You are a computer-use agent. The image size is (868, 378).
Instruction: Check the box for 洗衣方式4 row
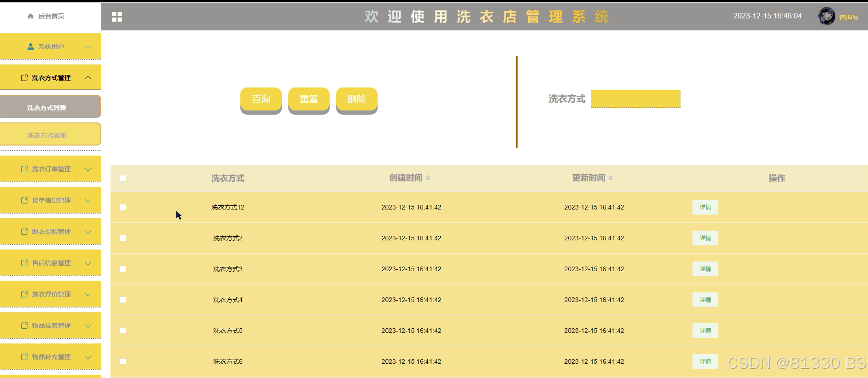pos(123,300)
